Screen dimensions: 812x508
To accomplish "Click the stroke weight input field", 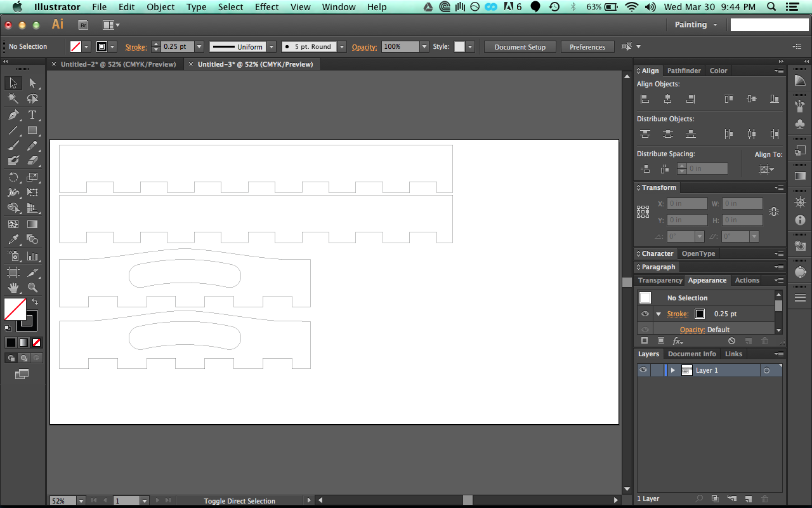I will tap(177, 47).
